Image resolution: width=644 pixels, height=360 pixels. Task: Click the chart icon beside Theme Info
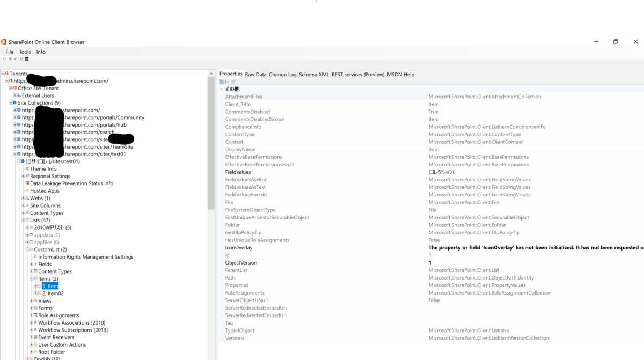[x=27, y=168]
